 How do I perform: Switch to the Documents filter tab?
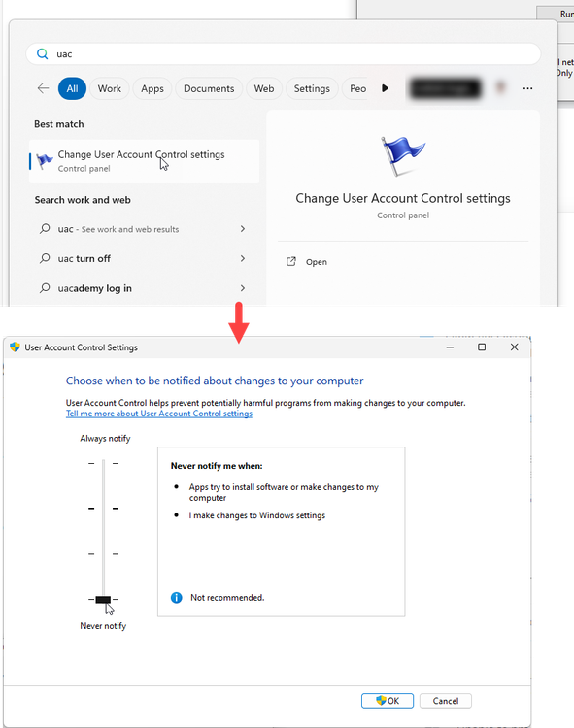coord(209,88)
